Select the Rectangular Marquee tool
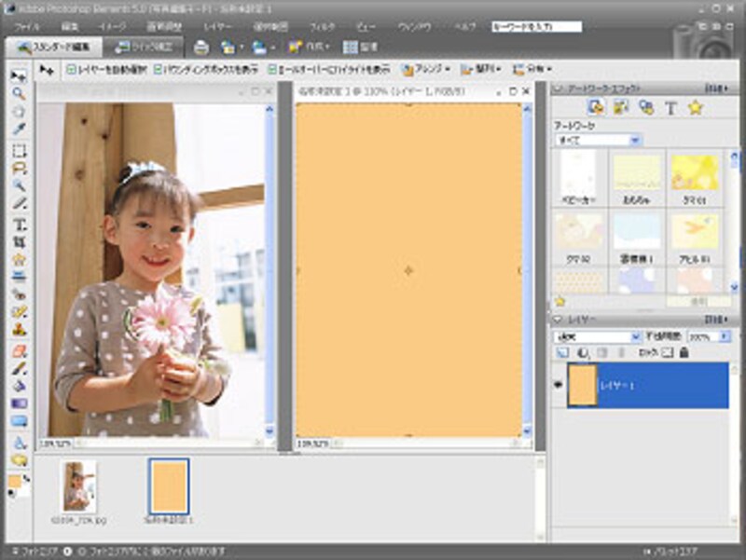Viewport: 746px width, 560px height. (19, 151)
